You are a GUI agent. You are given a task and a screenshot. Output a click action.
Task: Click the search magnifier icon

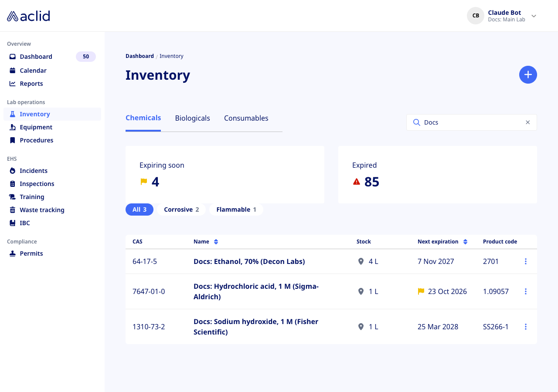pyautogui.click(x=416, y=122)
